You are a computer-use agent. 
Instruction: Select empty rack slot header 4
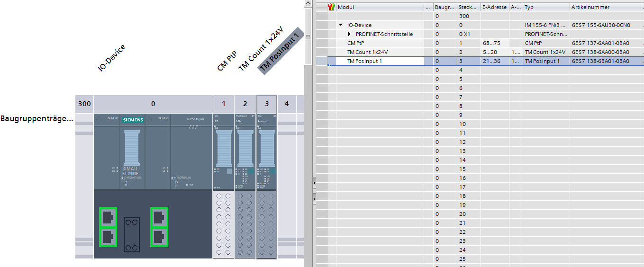(287, 104)
